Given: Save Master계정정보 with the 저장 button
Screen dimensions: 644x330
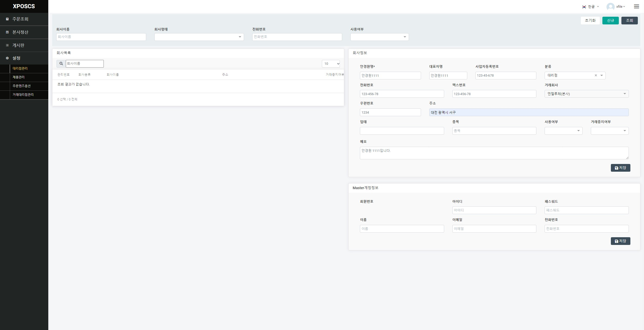Looking at the screenshot, I should click(620, 241).
